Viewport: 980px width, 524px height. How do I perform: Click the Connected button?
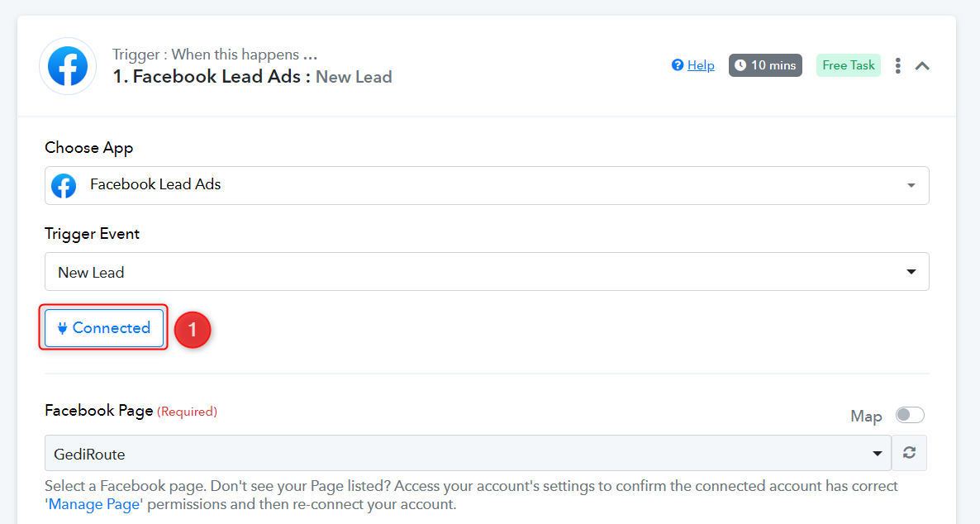tap(104, 327)
